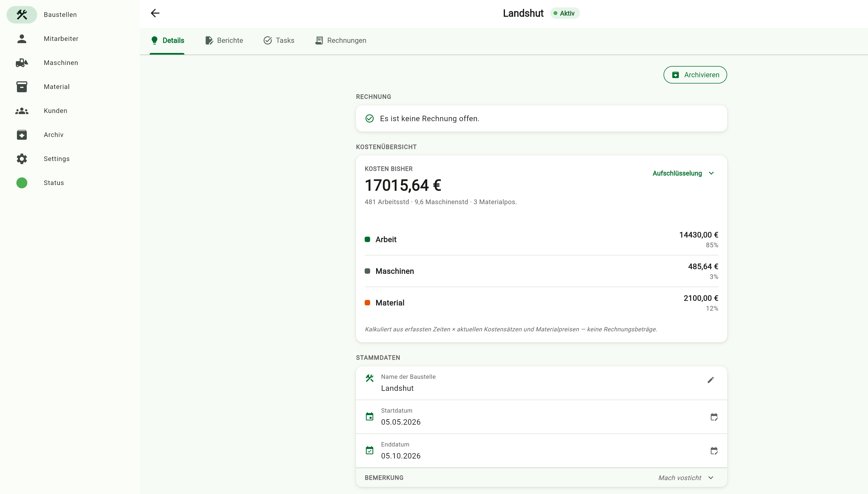Click 'Es ist keine Rechnung offen.' message
Image resolution: width=868 pixels, height=494 pixels.
pos(429,118)
